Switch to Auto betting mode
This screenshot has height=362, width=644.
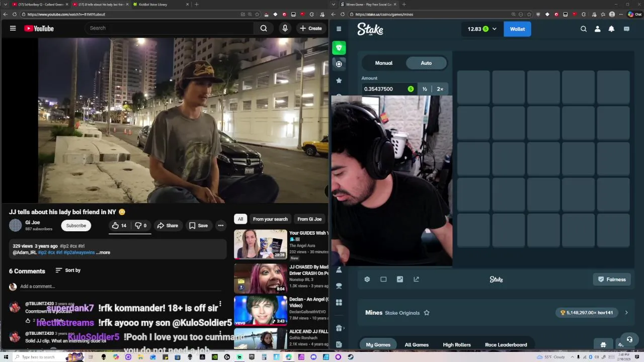click(x=426, y=63)
